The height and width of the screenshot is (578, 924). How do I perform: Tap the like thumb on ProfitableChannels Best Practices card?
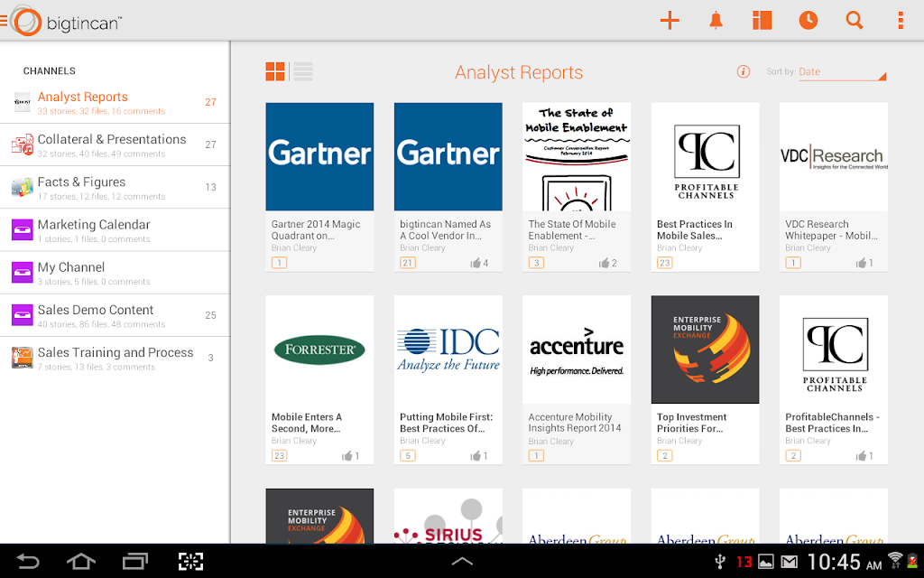point(861,456)
